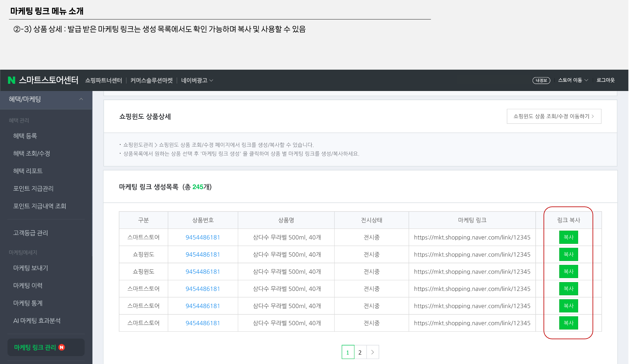
Task: Open product number 9454486181 in third row
Action: pos(203,272)
